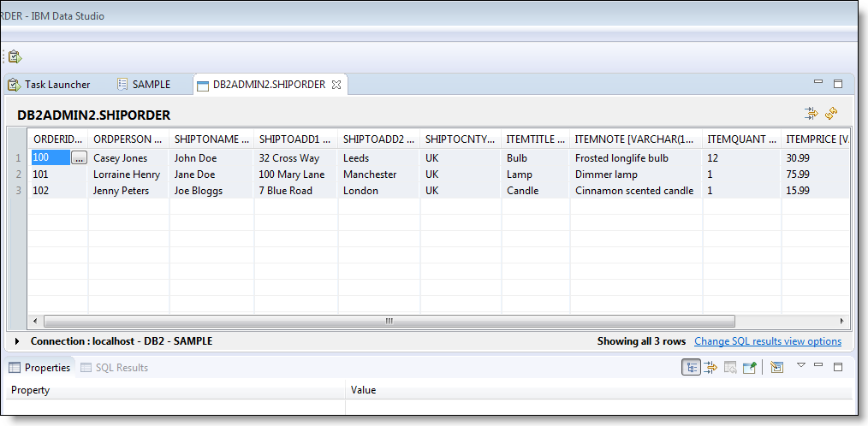The height and width of the screenshot is (426, 868).
Task: Click the ITEMTITLE column header
Action: point(535,139)
